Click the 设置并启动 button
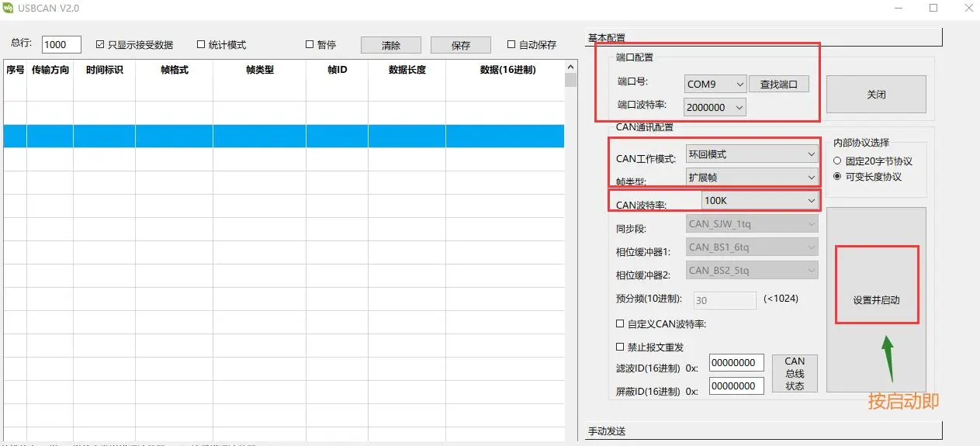Image resolution: width=980 pixels, height=446 pixels. (x=876, y=299)
